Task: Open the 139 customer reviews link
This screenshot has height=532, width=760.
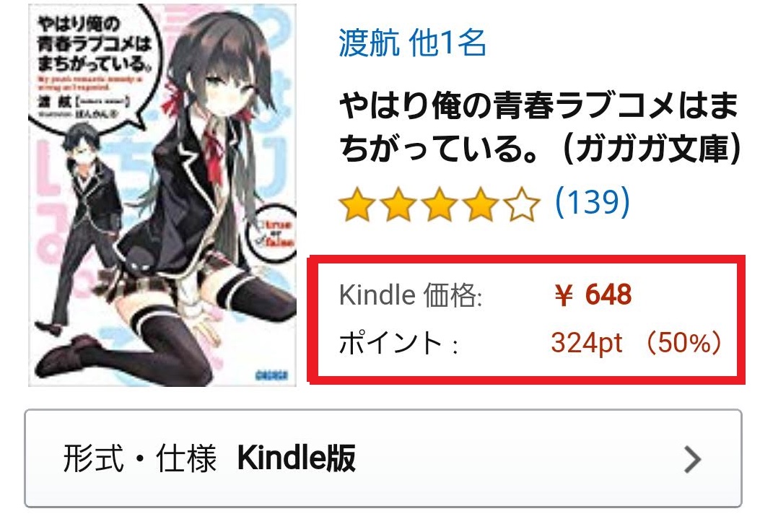Action: point(593,201)
